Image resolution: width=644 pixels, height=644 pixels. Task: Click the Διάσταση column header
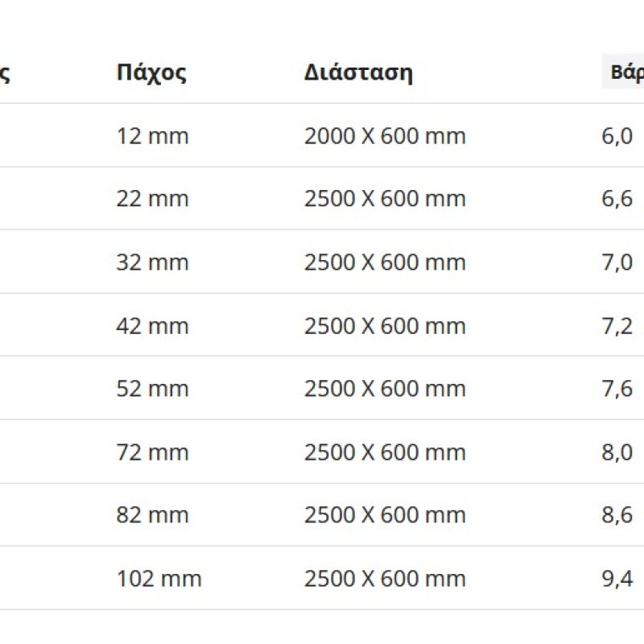358,72
